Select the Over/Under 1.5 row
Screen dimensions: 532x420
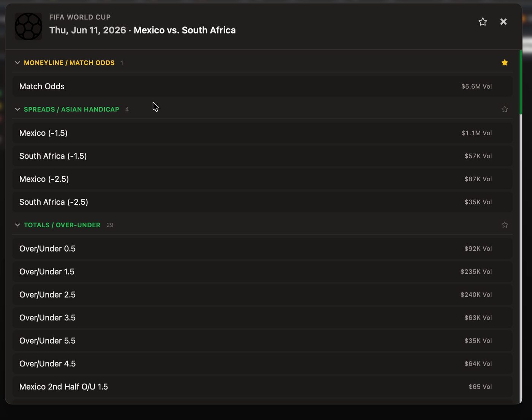pyautogui.click(x=263, y=272)
